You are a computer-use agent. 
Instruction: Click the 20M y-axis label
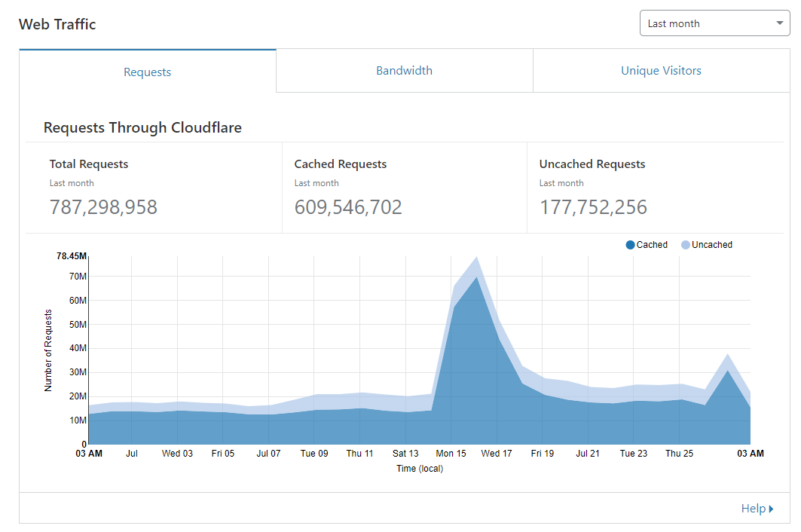78,396
